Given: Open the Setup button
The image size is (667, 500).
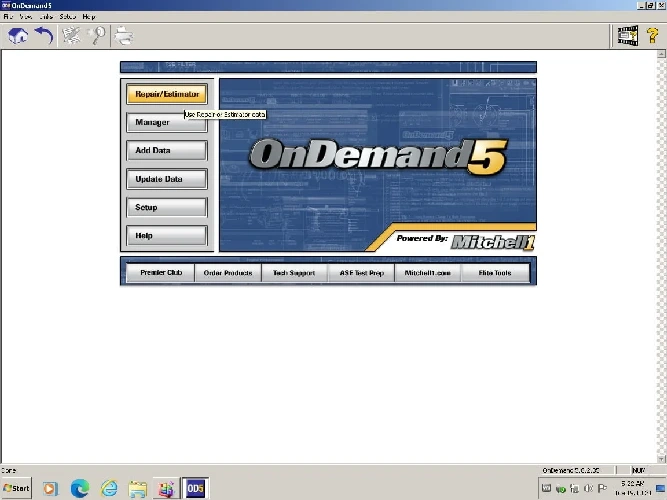Looking at the screenshot, I should (167, 207).
